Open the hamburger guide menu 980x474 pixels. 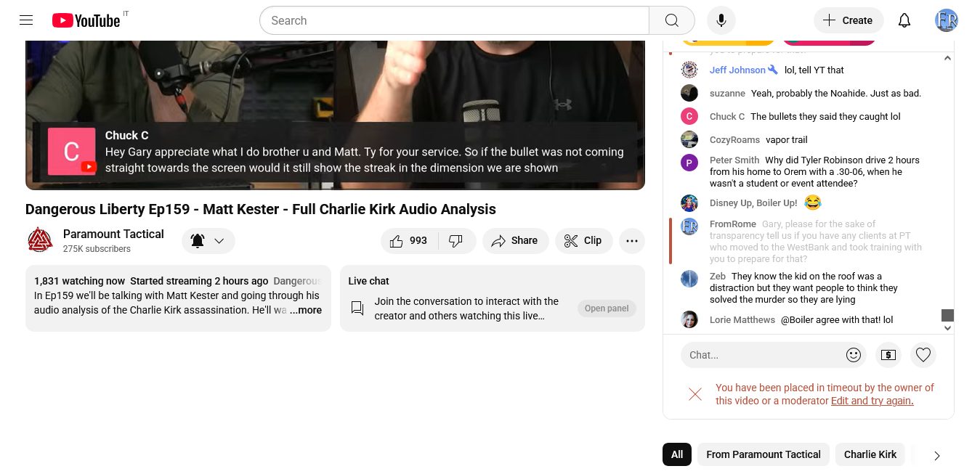coord(26,20)
